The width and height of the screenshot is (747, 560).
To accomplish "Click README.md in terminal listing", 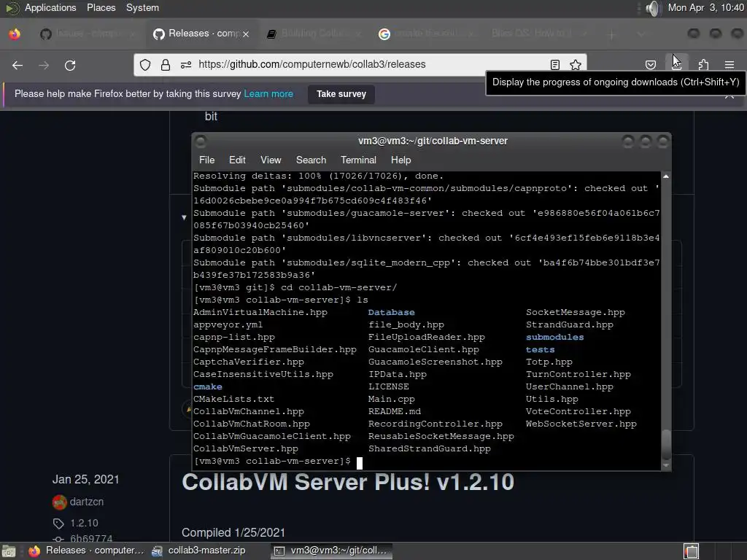I will click(395, 411).
